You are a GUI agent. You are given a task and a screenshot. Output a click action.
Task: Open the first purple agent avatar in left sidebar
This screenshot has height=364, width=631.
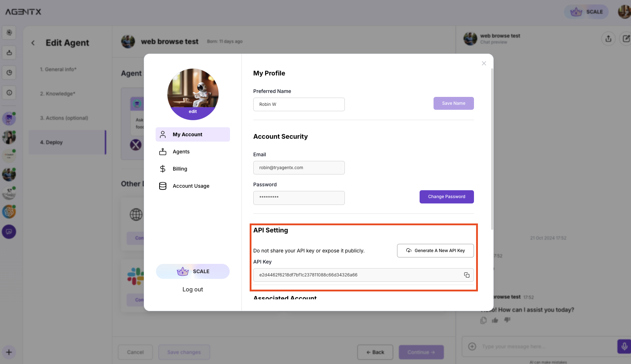[x=9, y=119]
